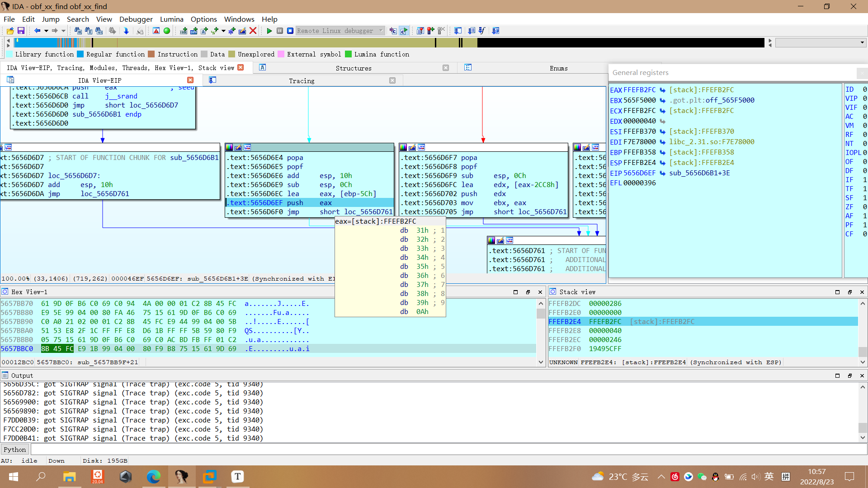Switch to the Structures tab
Screen dimensions: 868x488
[354, 68]
